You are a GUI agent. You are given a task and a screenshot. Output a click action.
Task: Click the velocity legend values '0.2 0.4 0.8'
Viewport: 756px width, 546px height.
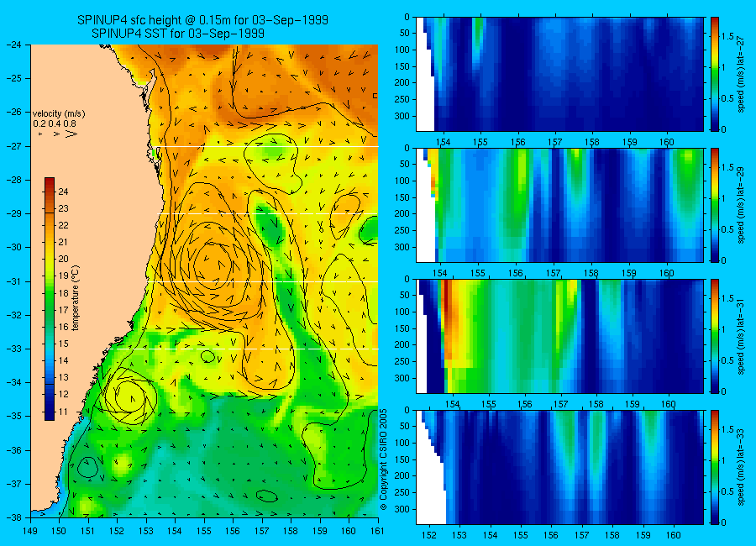(54, 124)
